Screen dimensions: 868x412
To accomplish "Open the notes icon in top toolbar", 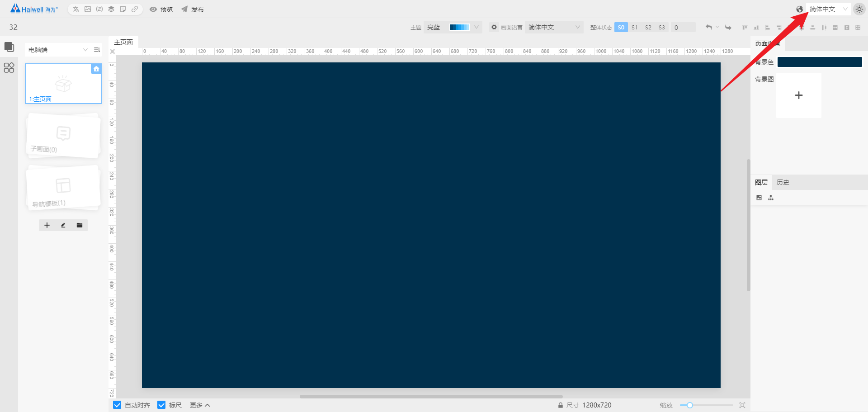I will pos(123,9).
